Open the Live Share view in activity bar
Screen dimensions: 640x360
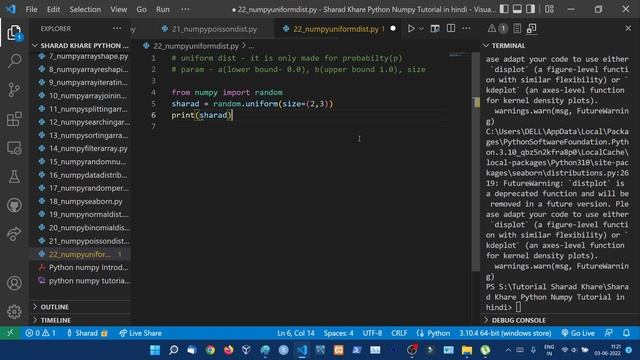click(x=14, y=234)
